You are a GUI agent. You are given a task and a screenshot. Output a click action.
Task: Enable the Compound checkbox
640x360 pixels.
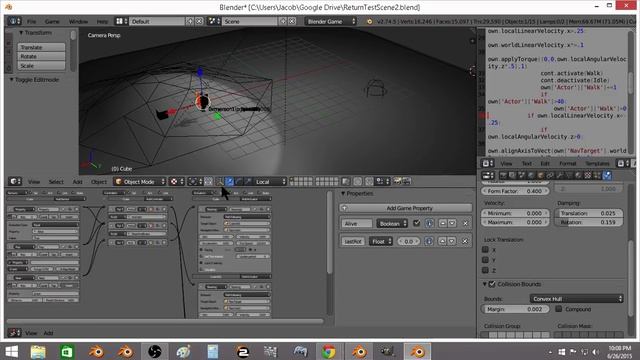[x=558, y=309]
